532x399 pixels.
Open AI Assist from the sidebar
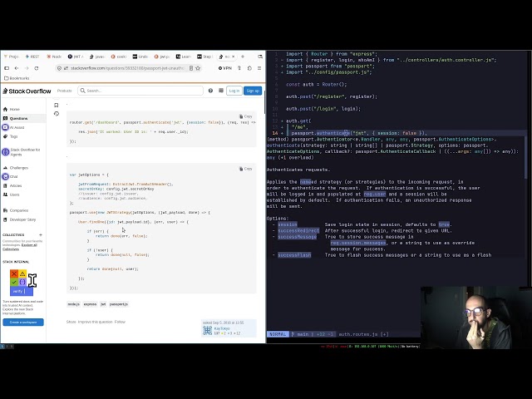13,127
